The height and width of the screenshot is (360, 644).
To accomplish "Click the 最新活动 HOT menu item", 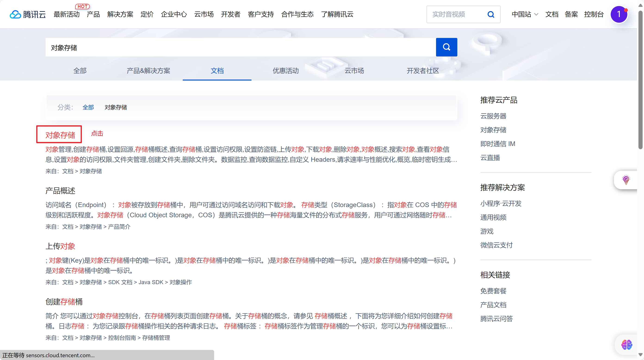I will 66,14.
